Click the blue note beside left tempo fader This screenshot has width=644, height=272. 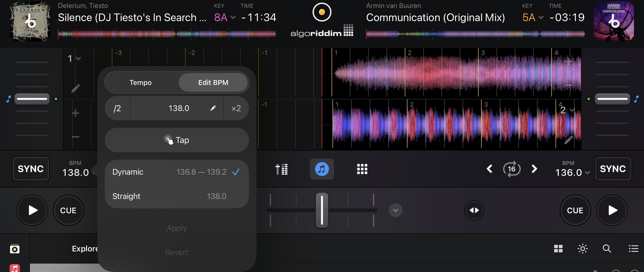pos(9,99)
